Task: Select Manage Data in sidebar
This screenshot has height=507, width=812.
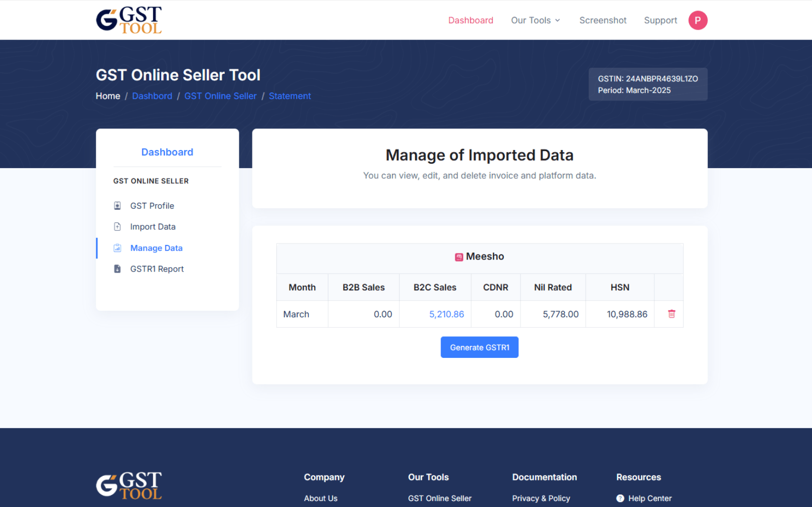Action: (156, 248)
